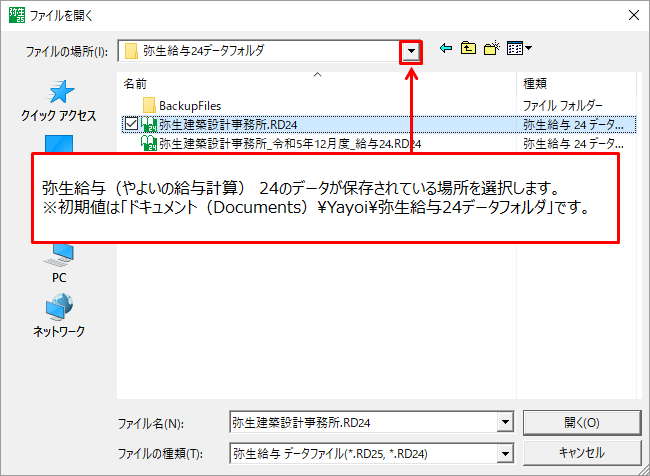Select Network (ネットワーク) in sidebar
Screen dimensions: 650x476
tap(59, 316)
